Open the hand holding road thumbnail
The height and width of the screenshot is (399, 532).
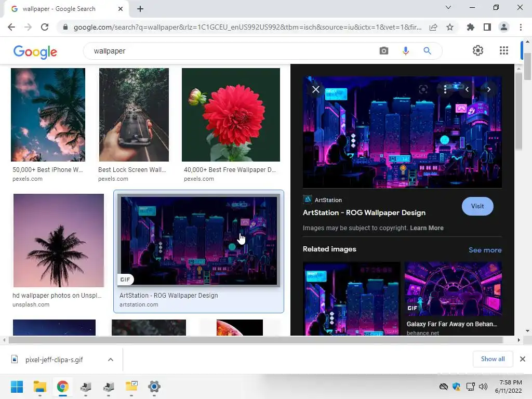[x=134, y=115]
